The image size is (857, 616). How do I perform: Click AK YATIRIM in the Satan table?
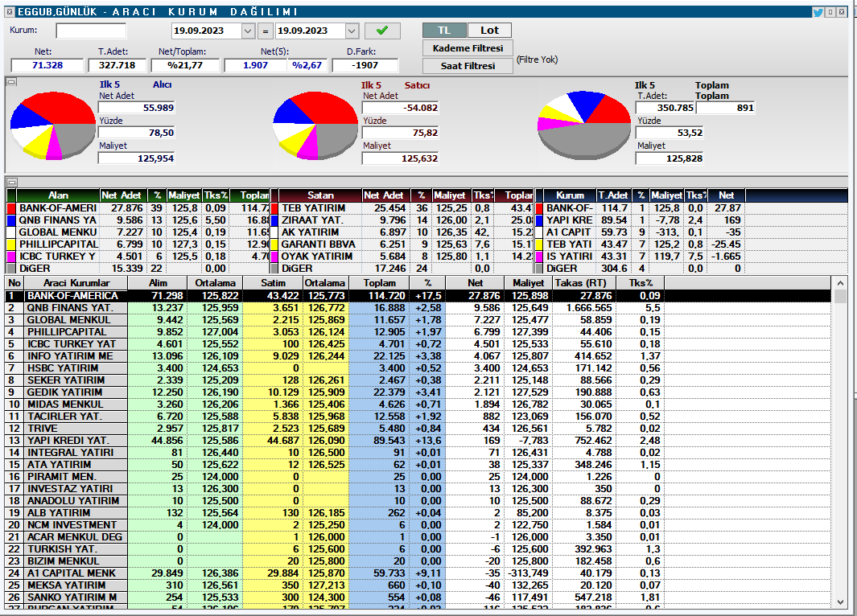pos(310,232)
